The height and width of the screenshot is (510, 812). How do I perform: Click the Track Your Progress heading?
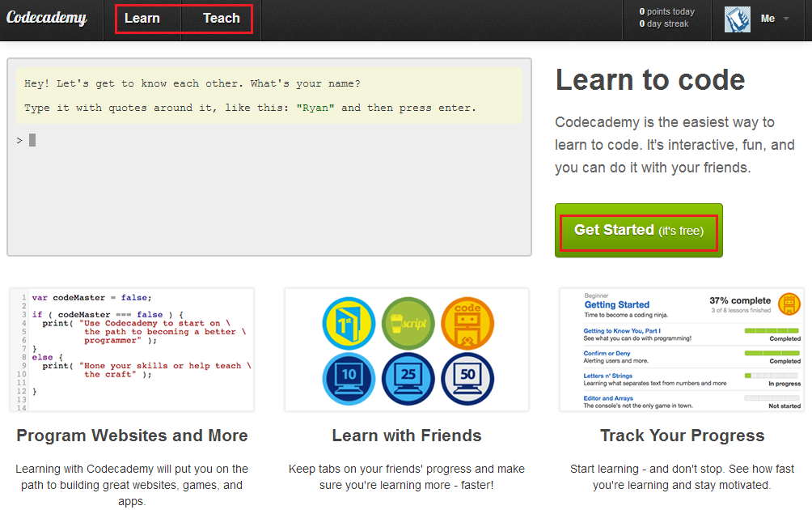pyautogui.click(x=682, y=436)
